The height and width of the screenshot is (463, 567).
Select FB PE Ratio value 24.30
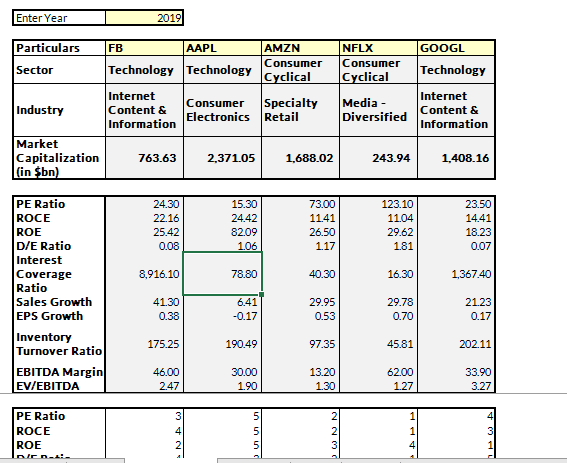(x=144, y=204)
